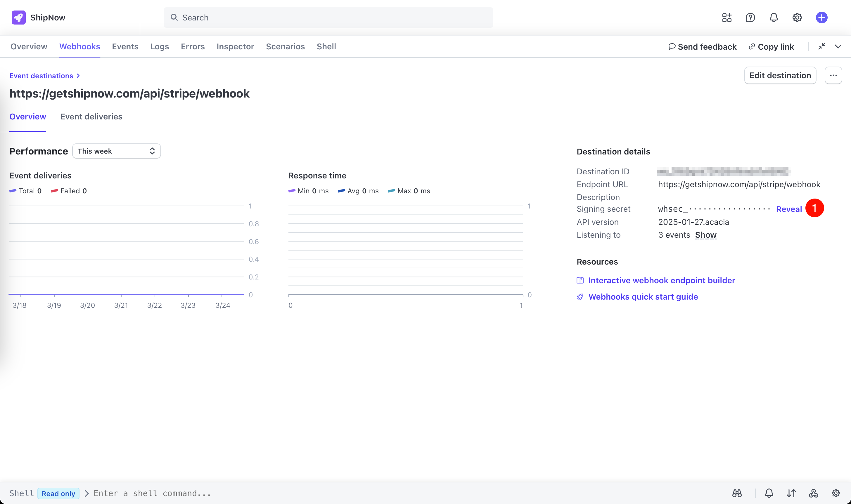The width and height of the screenshot is (851, 504).
Task: Open the help question mark icon
Action: (750, 17)
